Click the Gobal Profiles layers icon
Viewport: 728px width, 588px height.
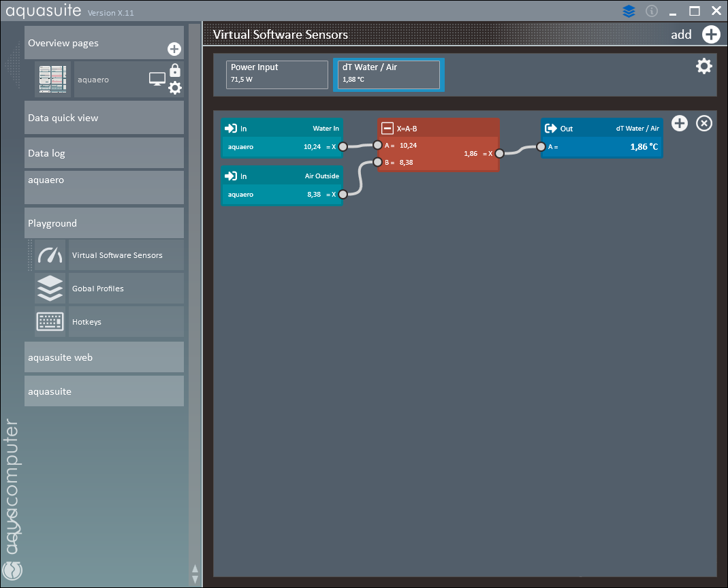[50, 288]
